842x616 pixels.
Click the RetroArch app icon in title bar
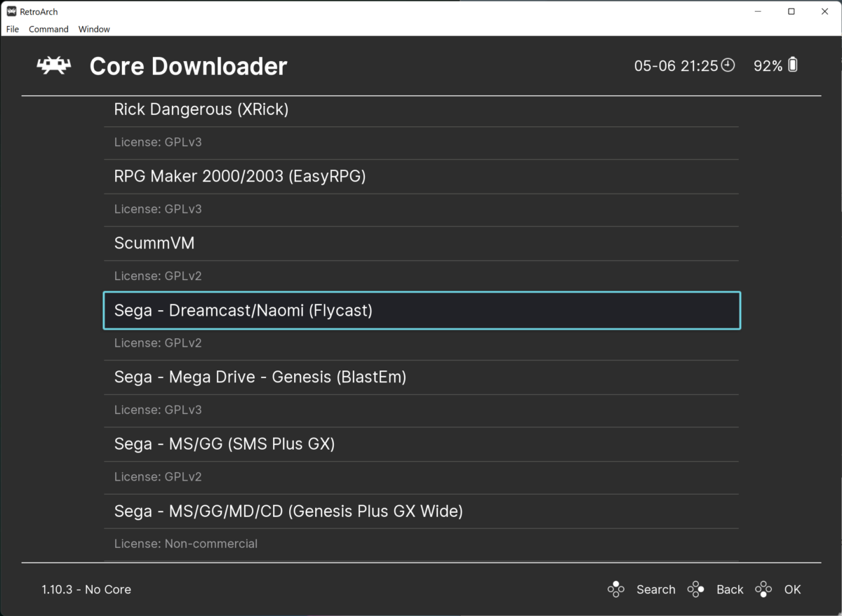(x=11, y=11)
